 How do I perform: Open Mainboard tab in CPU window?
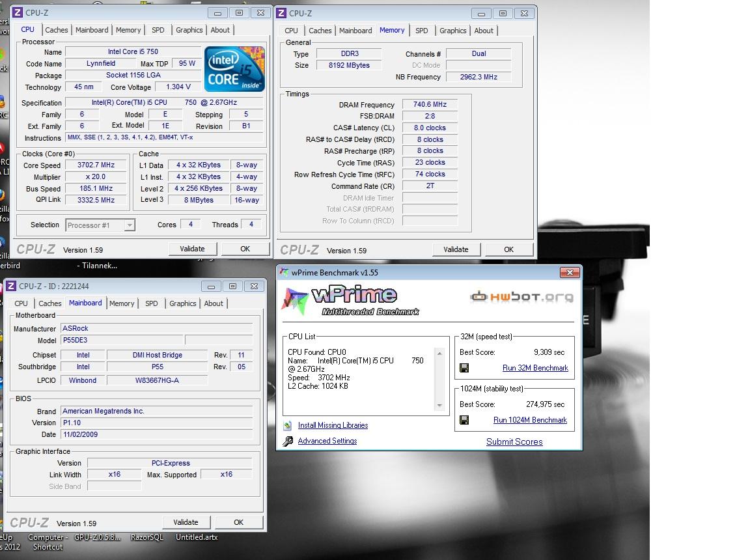pos(92,30)
